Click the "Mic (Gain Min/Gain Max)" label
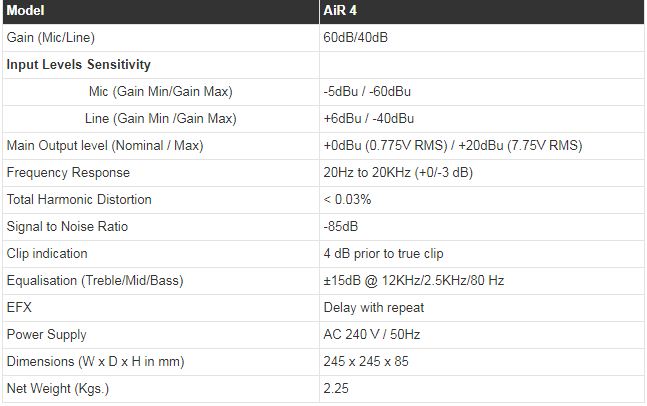The height and width of the screenshot is (406, 647). (x=160, y=92)
